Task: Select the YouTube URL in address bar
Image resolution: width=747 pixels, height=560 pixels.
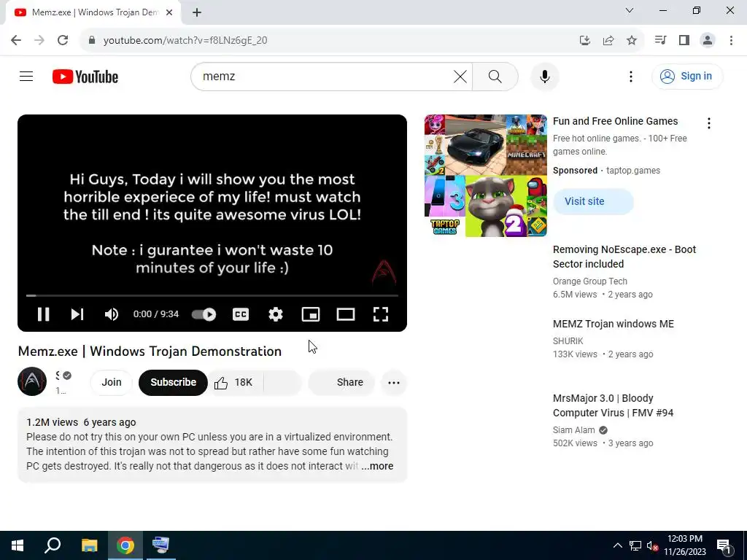Action: click(x=185, y=41)
